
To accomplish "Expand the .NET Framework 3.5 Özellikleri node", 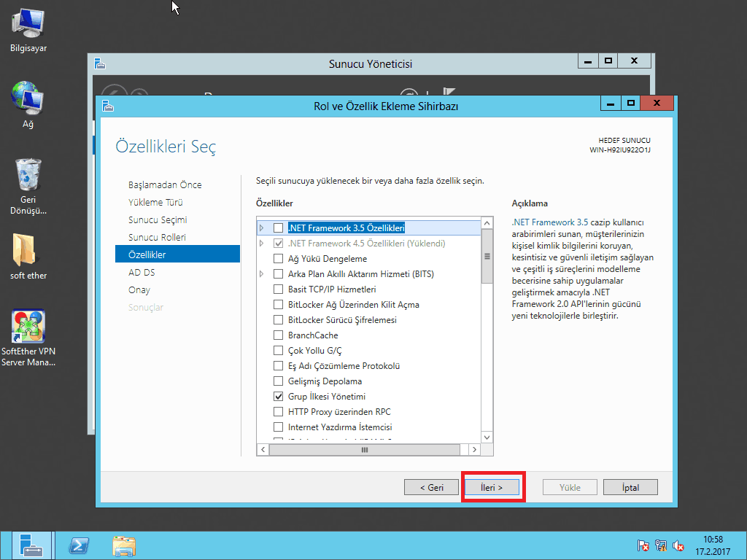I will tap(262, 228).
